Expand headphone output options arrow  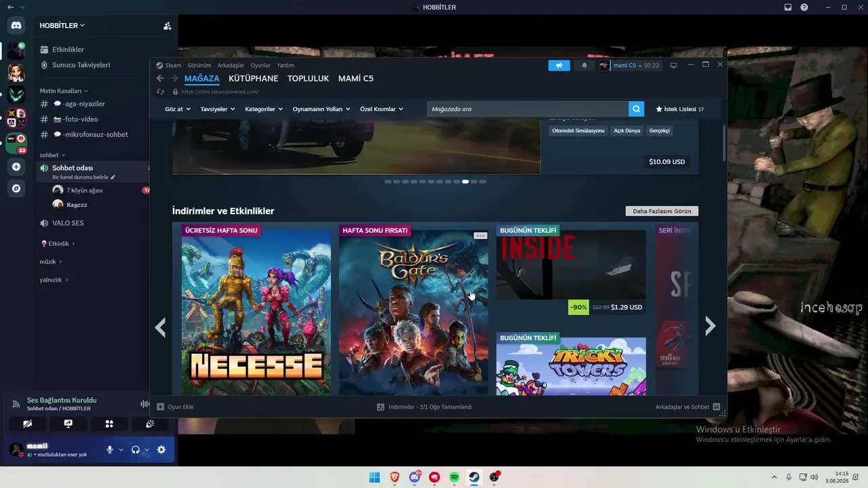(x=146, y=450)
